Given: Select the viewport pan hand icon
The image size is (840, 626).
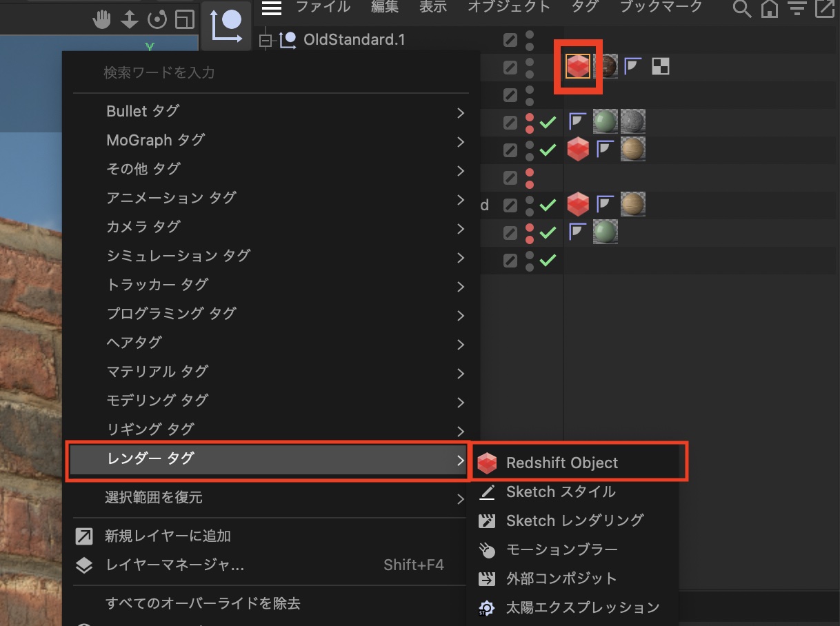Looking at the screenshot, I should [102, 20].
